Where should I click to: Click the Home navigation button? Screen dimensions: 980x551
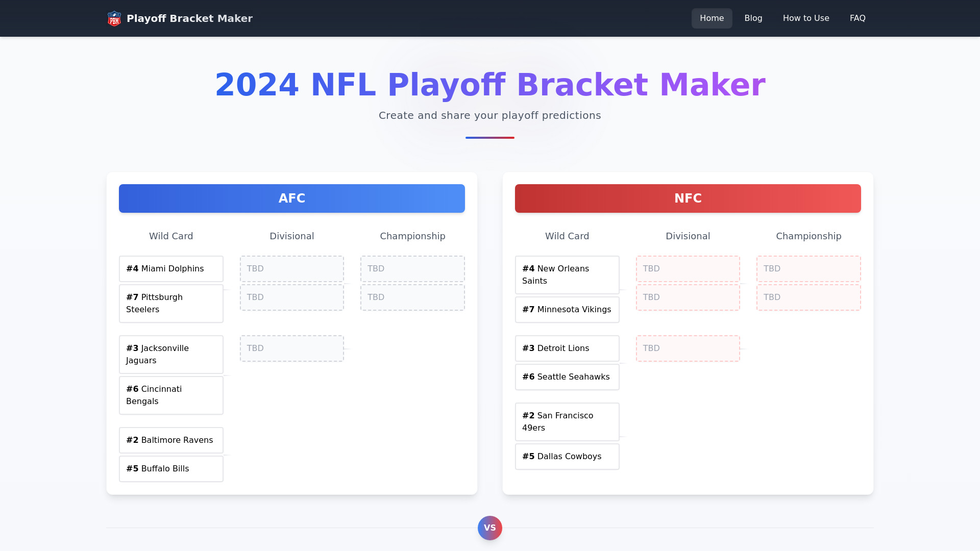pos(712,18)
